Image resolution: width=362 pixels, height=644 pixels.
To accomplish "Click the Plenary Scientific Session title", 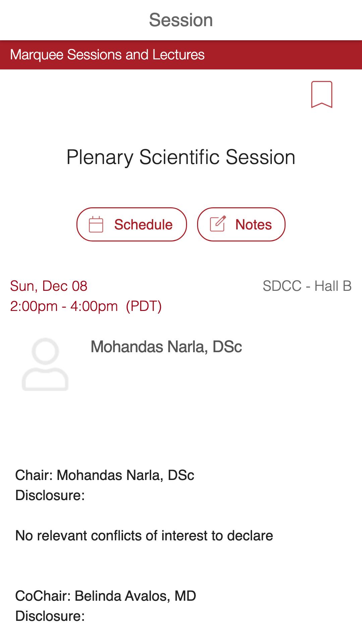I will click(x=181, y=157).
